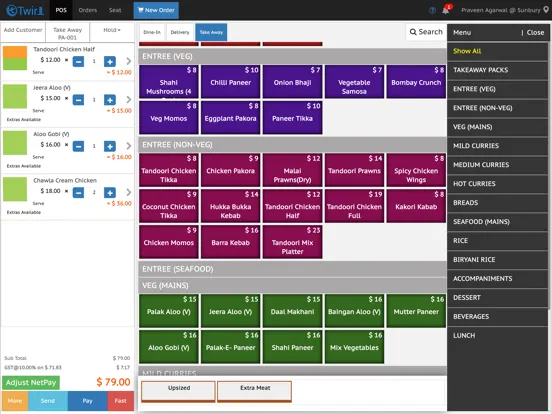Click the location pin icon
Image resolution: width=552 pixels, height=414 pixels.
pos(546,10)
